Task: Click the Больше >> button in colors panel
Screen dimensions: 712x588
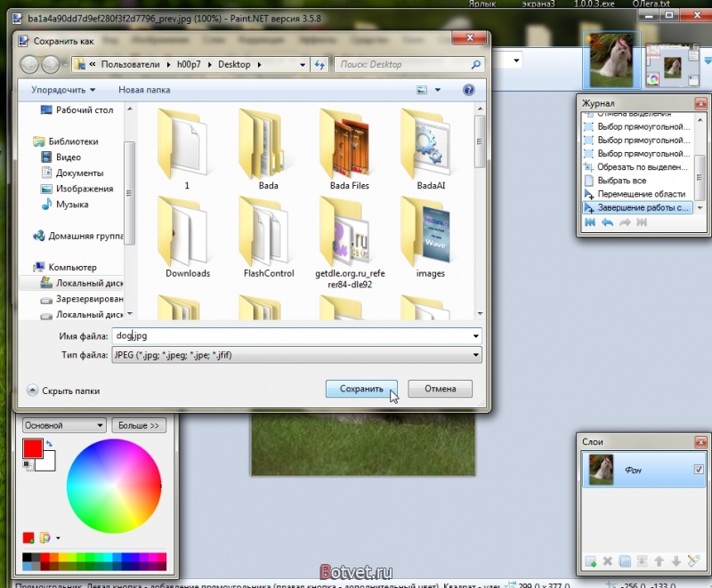Action: pos(139,425)
